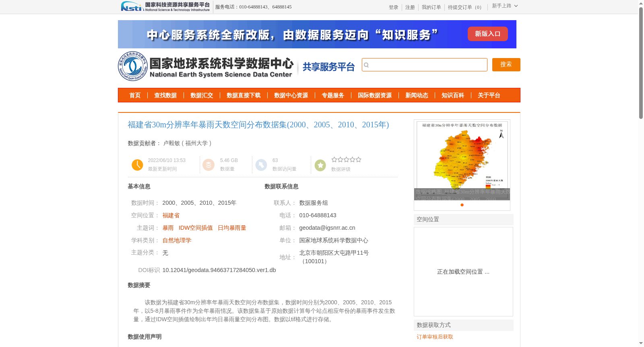
Task: Click the vertical page scrollbar thumb
Action: coord(641,62)
